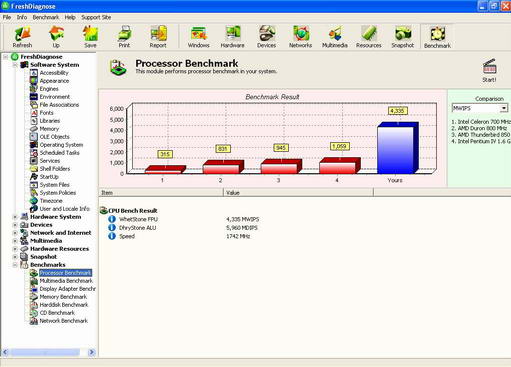The image size is (511, 367).
Task: Click the Save toolbar icon
Action: tap(90, 37)
